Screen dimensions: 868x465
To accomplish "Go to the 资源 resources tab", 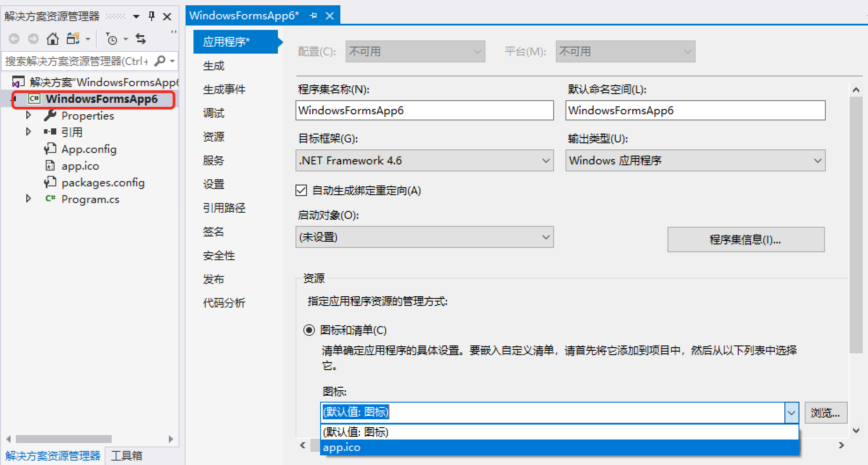I will (x=214, y=137).
